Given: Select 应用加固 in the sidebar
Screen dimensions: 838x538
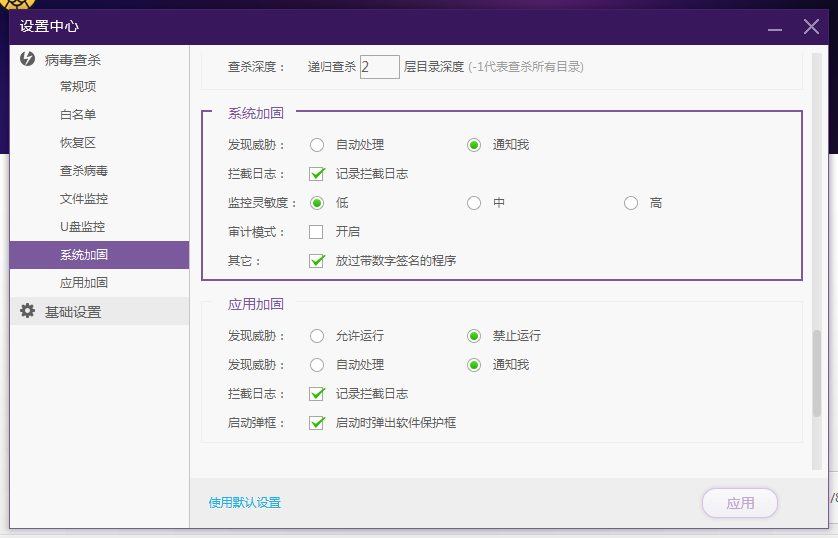Looking at the screenshot, I should (84, 283).
